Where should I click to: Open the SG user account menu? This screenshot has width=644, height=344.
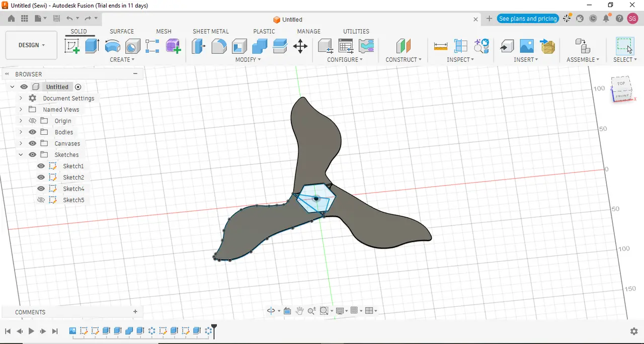[632, 19]
